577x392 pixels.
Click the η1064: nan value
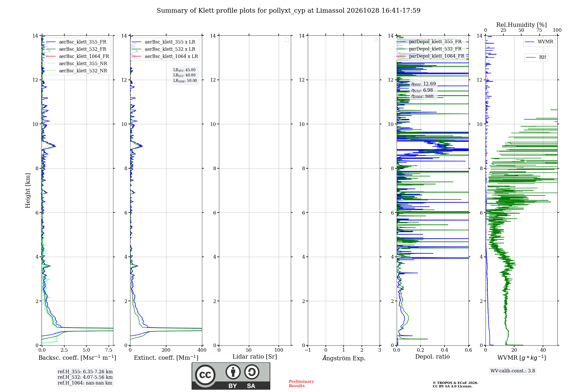click(422, 96)
